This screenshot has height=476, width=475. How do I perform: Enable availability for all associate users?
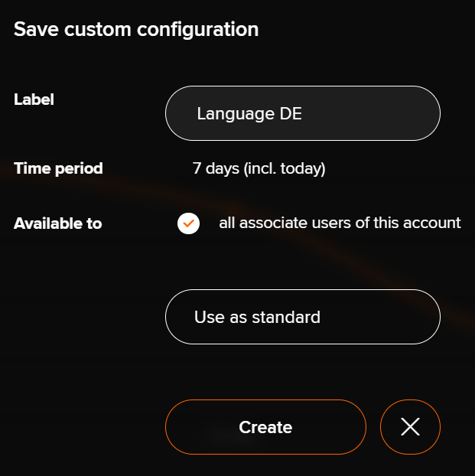[x=188, y=223]
